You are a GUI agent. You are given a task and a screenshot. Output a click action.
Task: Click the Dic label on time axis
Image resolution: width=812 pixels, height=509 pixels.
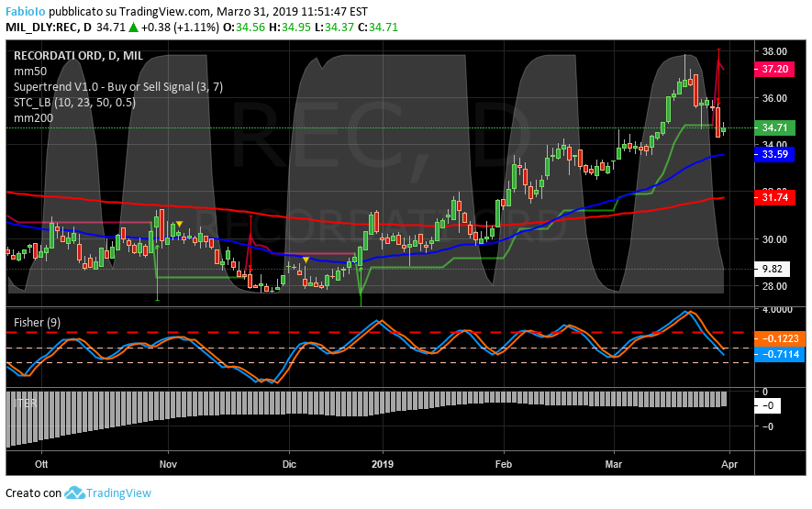pyautogui.click(x=289, y=464)
